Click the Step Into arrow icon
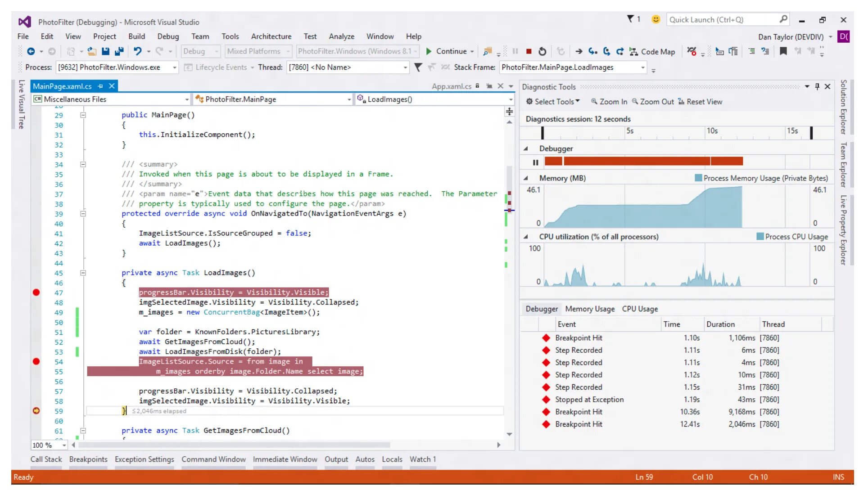Image resolution: width=868 pixels, height=495 pixels. click(x=593, y=51)
